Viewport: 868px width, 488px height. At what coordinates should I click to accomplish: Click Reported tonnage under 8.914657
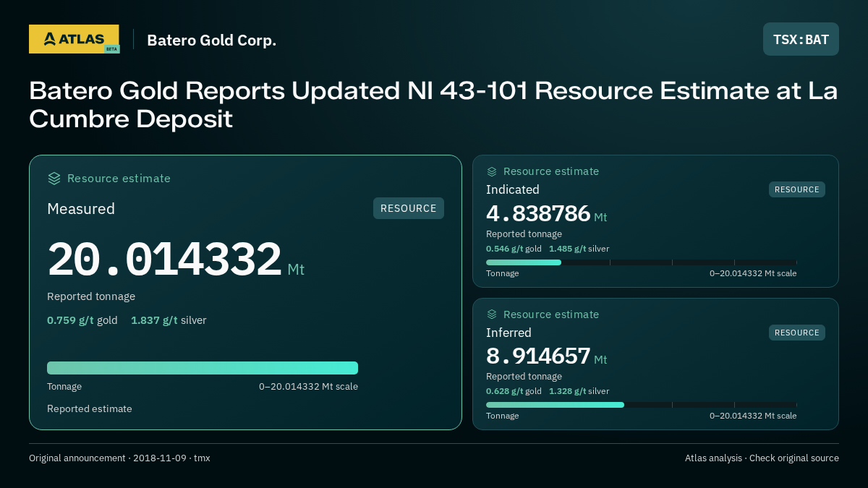524,376
